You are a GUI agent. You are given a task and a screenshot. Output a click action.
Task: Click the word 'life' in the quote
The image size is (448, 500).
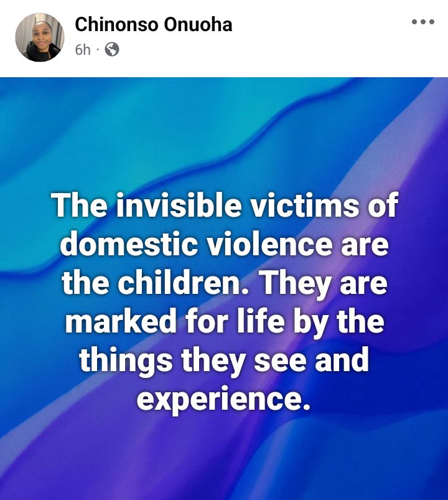click(x=260, y=321)
